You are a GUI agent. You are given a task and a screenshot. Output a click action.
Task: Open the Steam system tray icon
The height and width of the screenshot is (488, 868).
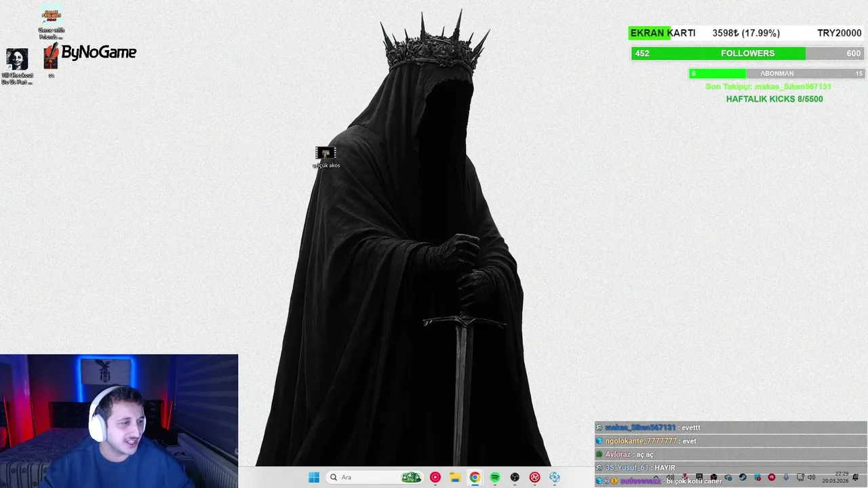click(743, 477)
